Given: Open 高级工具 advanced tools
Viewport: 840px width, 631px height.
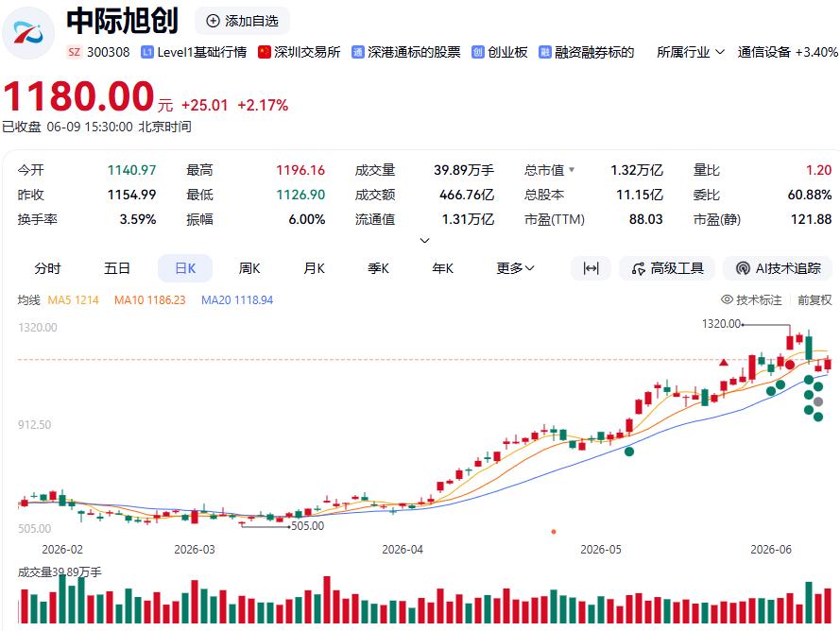Looking at the screenshot, I should point(667,268).
